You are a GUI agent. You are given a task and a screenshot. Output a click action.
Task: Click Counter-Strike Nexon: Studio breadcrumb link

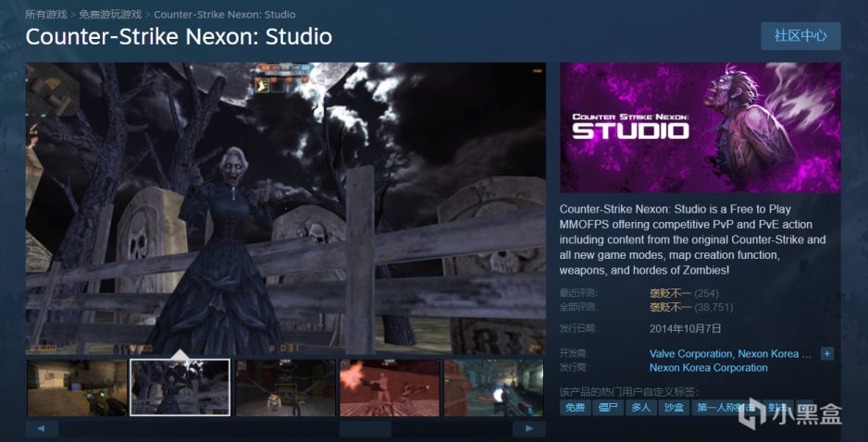(224, 15)
